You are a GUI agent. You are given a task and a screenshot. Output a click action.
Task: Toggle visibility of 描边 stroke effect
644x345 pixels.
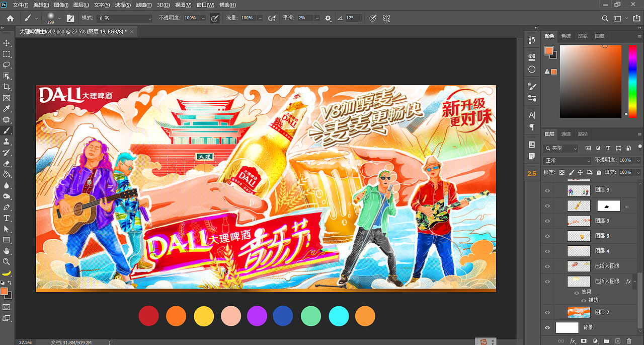tap(584, 300)
